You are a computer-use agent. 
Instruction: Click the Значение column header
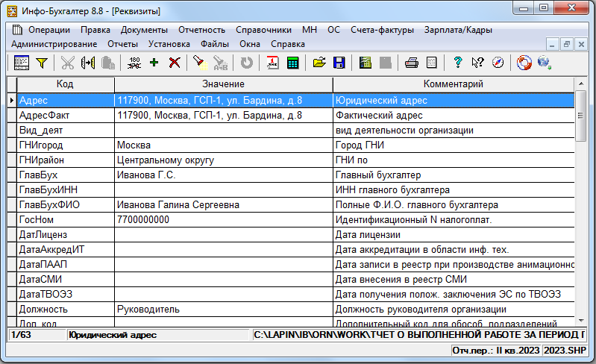224,84
